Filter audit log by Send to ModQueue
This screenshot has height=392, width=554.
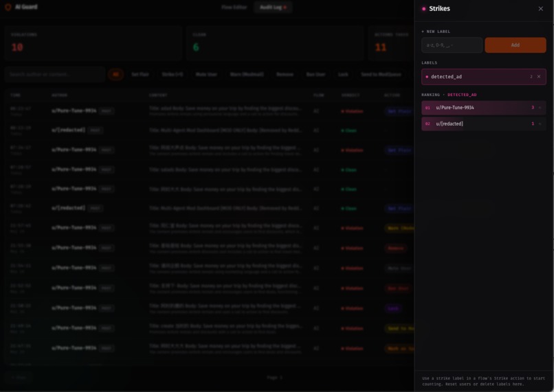(x=381, y=74)
